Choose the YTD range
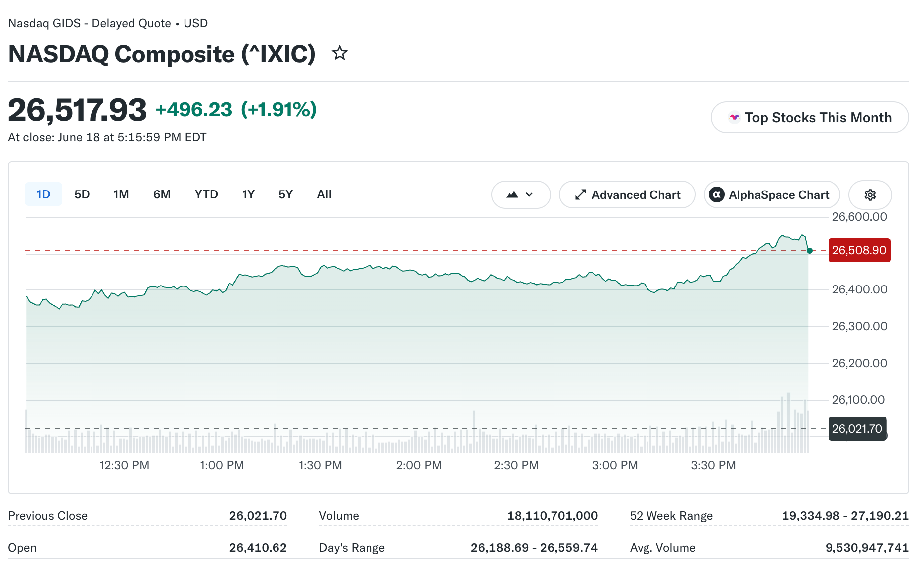The width and height of the screenshot is (924, 573). pos(206,194)
